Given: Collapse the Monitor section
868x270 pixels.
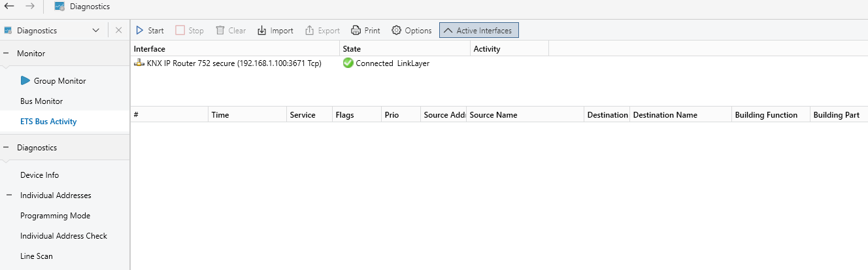Looking at the screenshot, I should 6,54.
